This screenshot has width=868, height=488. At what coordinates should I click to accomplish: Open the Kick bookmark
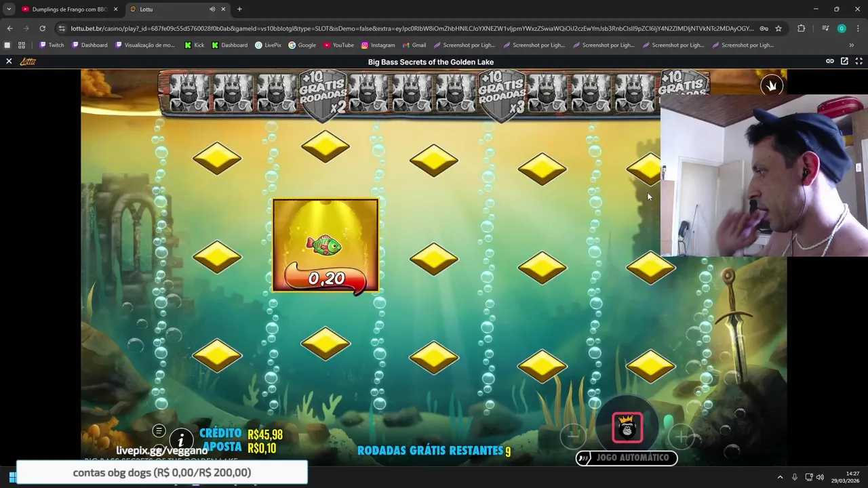(195, 45)
